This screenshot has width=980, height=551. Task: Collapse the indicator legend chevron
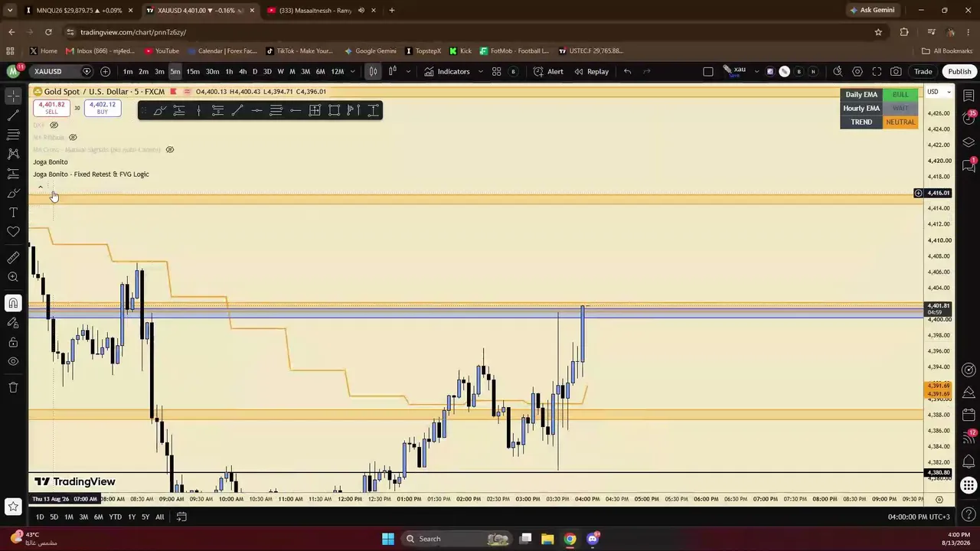pos(41,187)
